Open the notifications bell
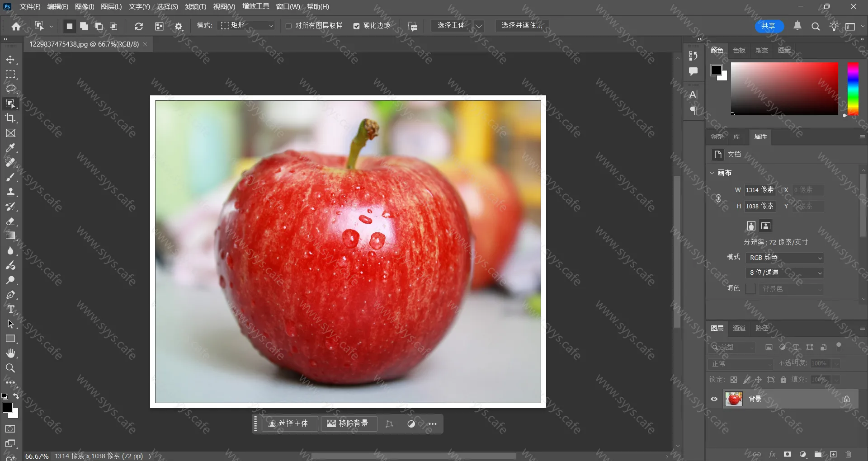Screen dimensions: 868x461 pos(797,26)
